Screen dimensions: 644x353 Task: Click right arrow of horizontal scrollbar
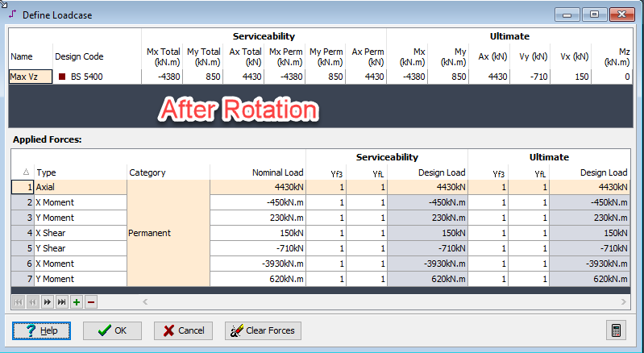click(x=624, y=301)
